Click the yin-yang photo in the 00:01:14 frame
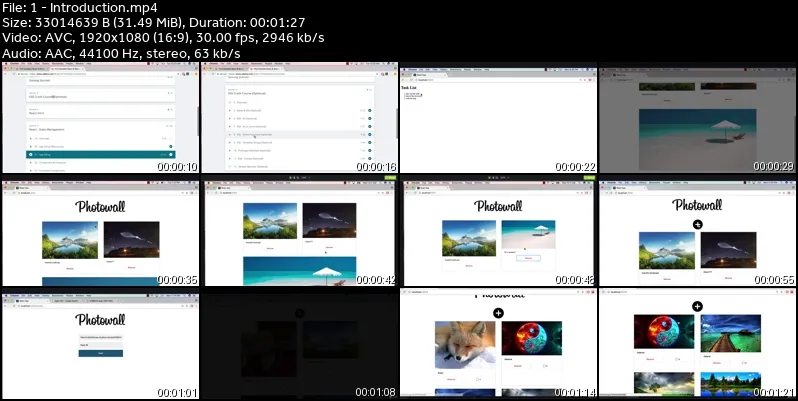 tap(532, 338)
